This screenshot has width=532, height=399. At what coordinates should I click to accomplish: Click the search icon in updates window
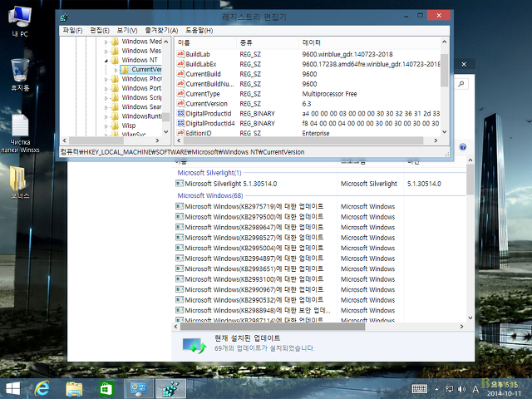pos(461,84)
